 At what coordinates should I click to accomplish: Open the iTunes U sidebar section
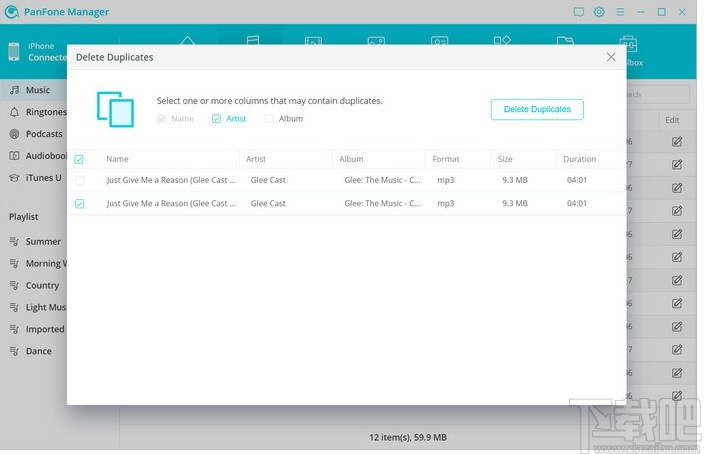click(x=34, y=178)
